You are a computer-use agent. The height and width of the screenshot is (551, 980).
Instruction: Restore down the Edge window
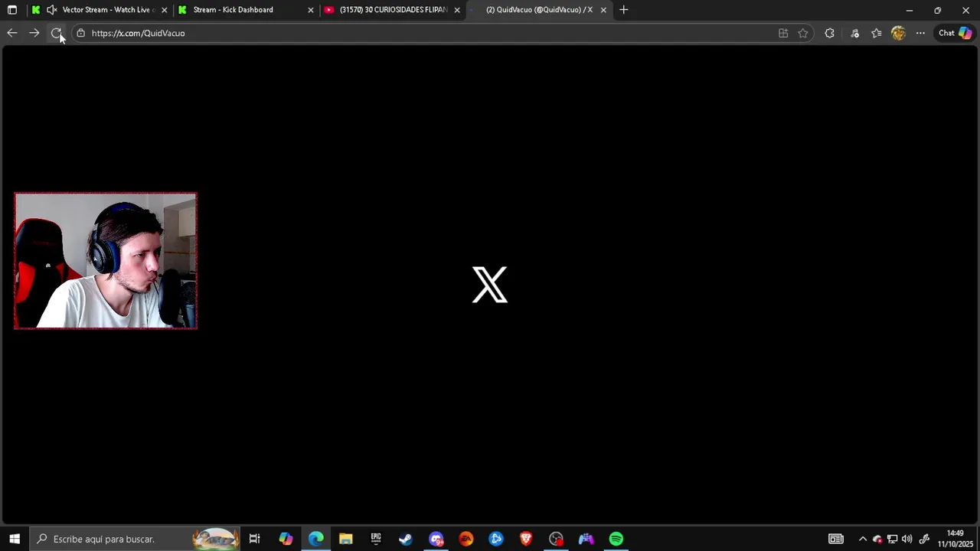pyautogui.click(x=937, y=10)
